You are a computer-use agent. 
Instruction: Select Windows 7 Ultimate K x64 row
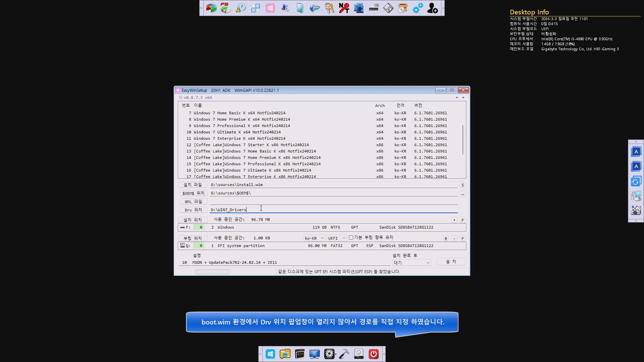(320, 132)
